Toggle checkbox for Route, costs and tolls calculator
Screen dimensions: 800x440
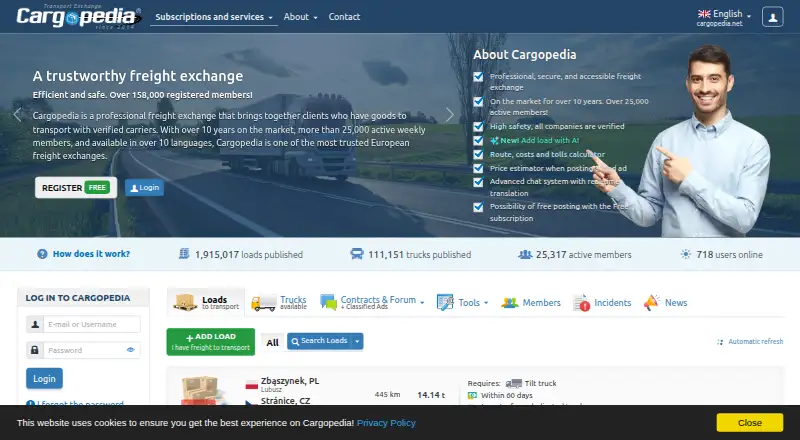click(x=478, y=154)
